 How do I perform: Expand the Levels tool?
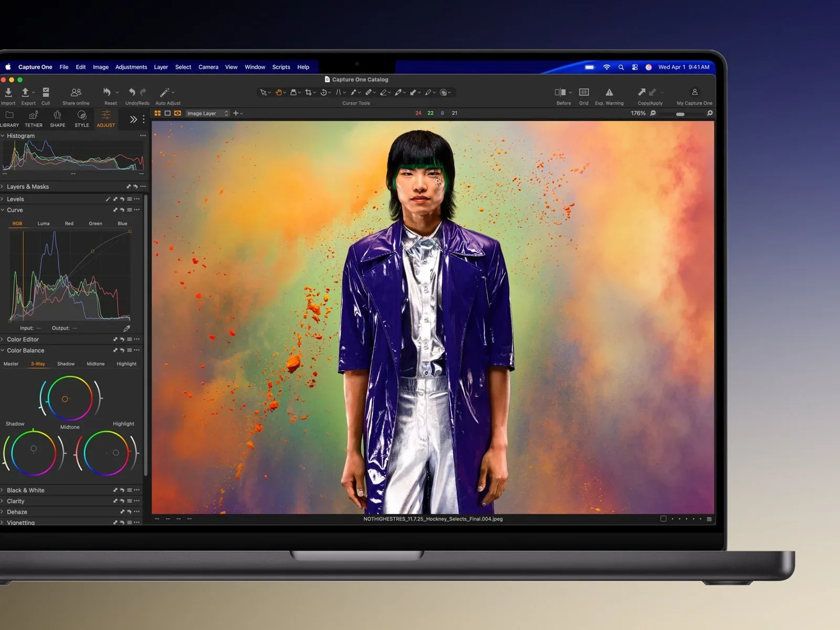[2, 199]
